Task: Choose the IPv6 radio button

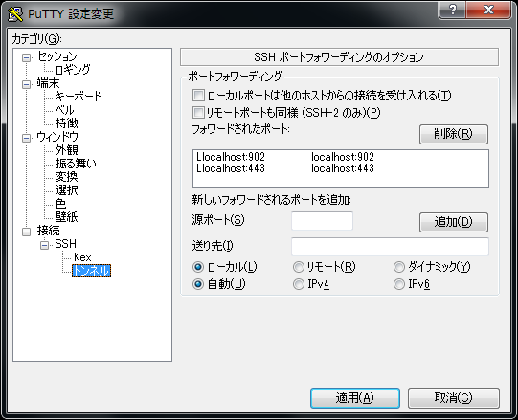Action: click(398, 284)
